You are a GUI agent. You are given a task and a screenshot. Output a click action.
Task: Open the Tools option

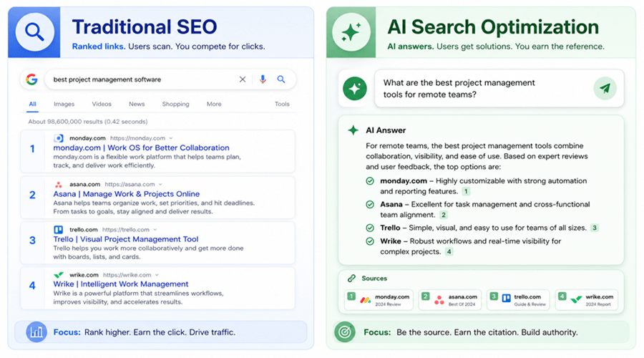click(x=282, y=104)
